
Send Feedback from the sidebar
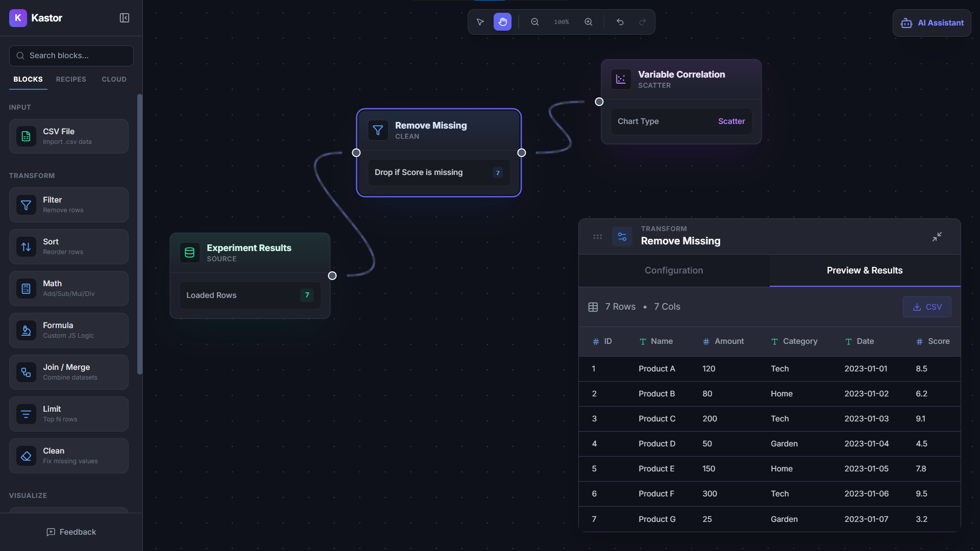point(71,532)
